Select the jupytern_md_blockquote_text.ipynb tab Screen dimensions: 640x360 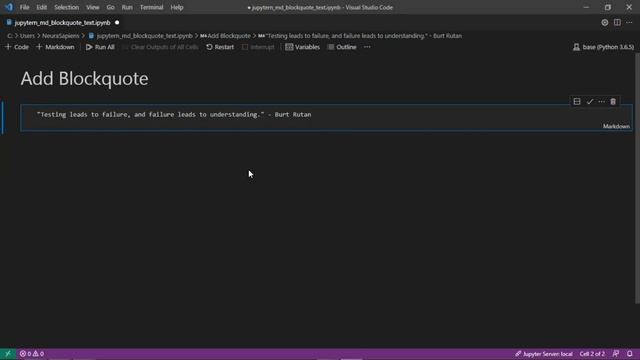click(x=62, y=23)
